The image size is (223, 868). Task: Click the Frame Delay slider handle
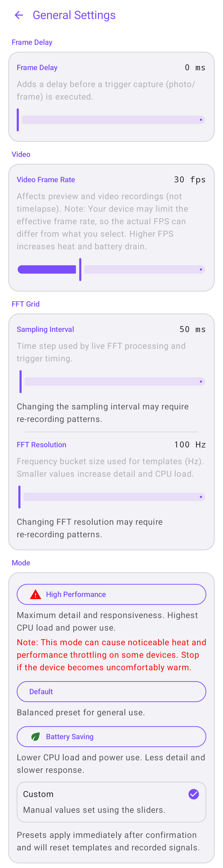pos(18,120)
